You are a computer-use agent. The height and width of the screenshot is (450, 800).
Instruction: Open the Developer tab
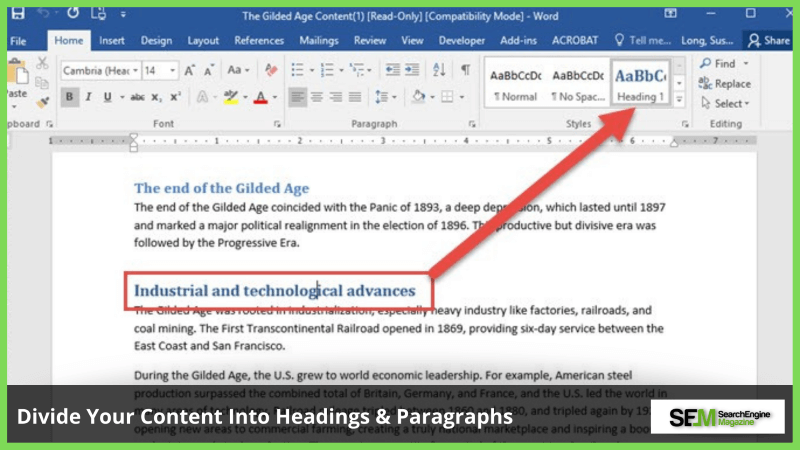click(462, 40)
